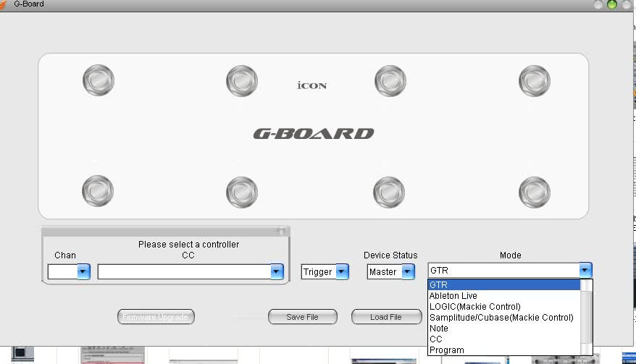The image size is (636, 364).
Task: Choose Ableton Live mode
Action: (504, 296)
